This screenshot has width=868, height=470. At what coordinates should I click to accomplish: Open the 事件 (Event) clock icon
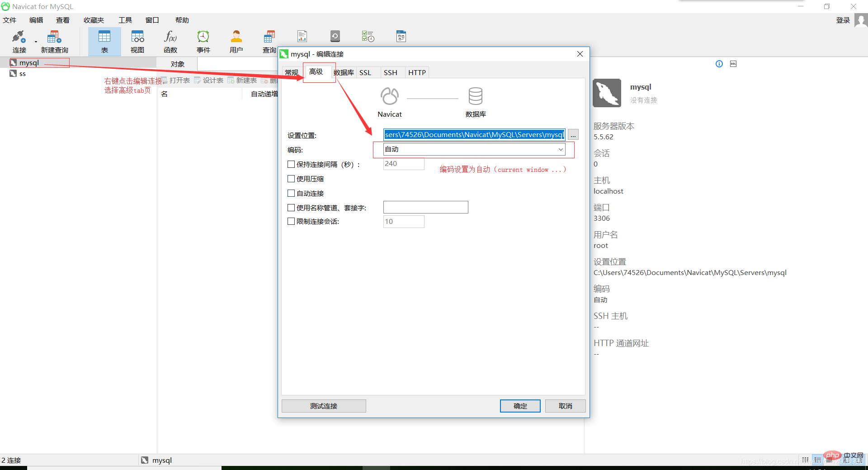[203, 37]
